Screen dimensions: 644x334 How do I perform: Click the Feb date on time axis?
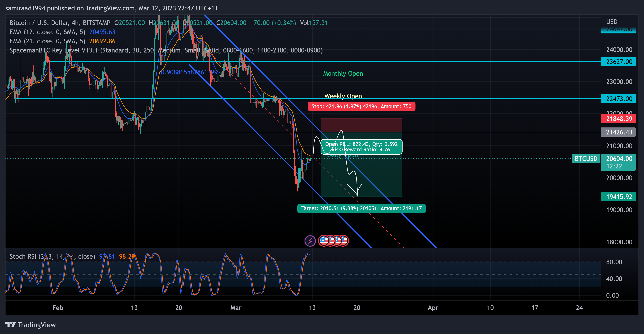click(x=58, y=308)
